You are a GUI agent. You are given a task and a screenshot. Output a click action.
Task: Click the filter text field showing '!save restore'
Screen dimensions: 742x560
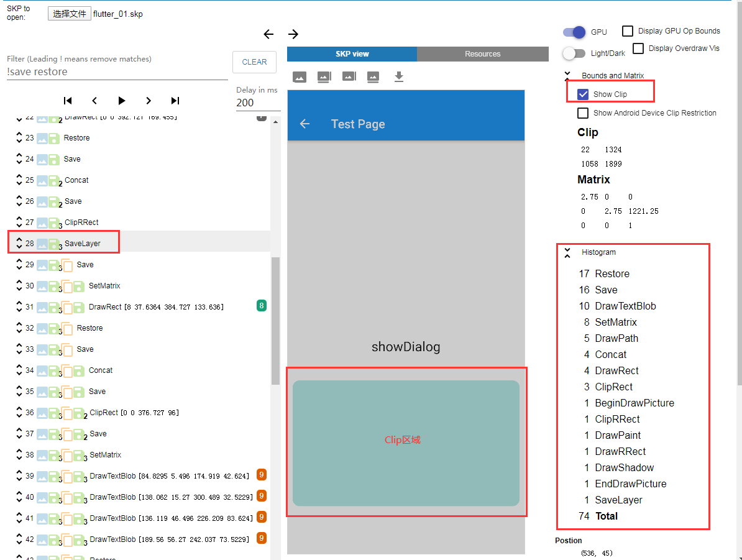[117, 72]
